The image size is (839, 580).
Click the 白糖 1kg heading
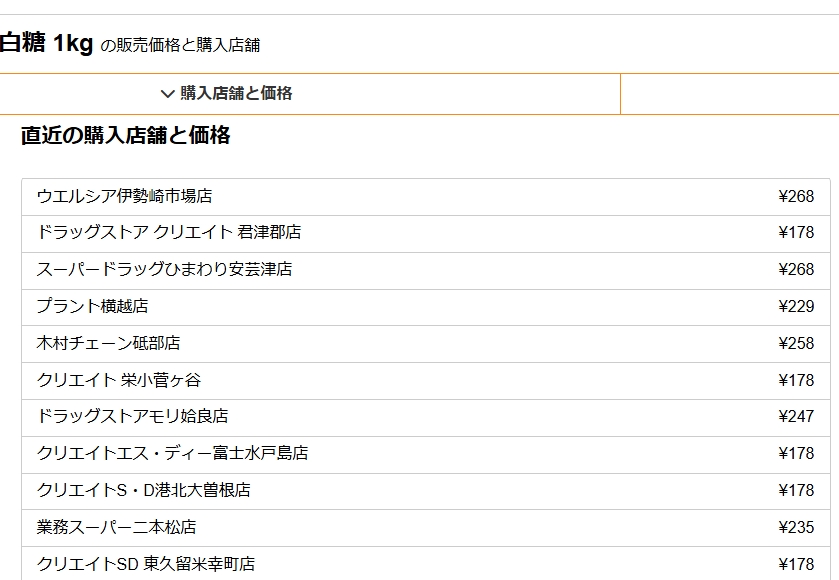[47, 43]
